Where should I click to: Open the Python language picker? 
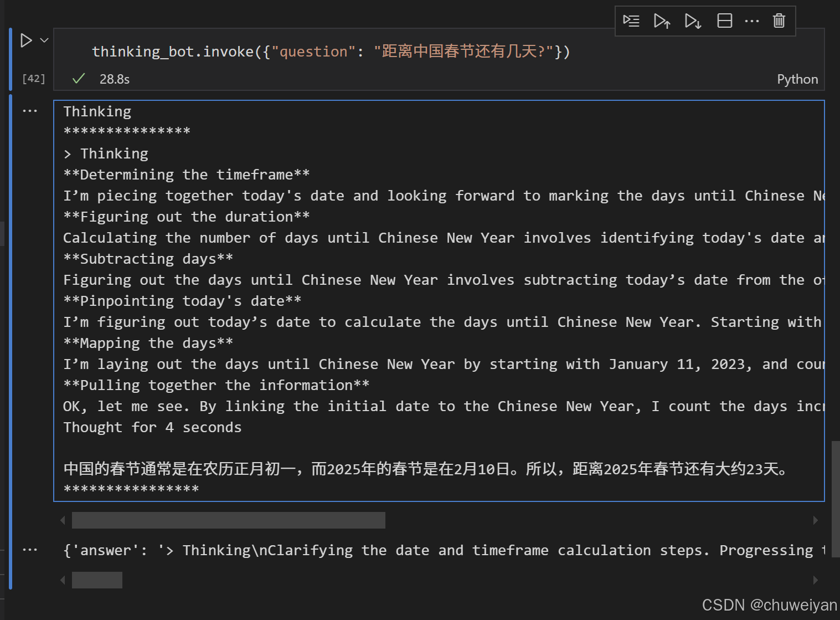pyautogui.click(x=797, y=79)
